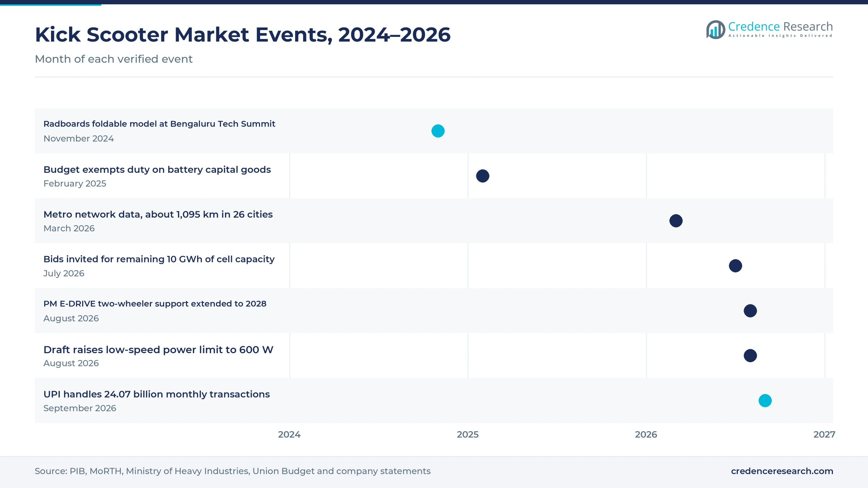This screenshot has height=488, width=868.
Task: Click the 2026 axis label
Action: [646, 435]
